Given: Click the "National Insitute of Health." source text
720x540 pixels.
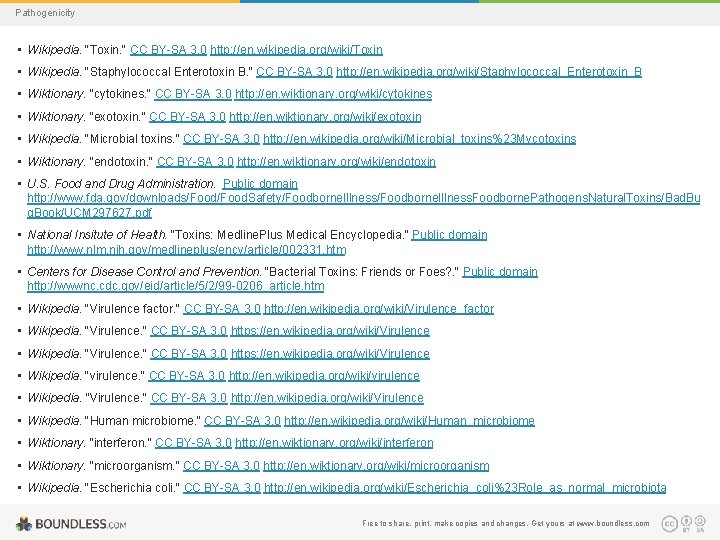Looking at the screenshot, I should (x=97, y=235).
